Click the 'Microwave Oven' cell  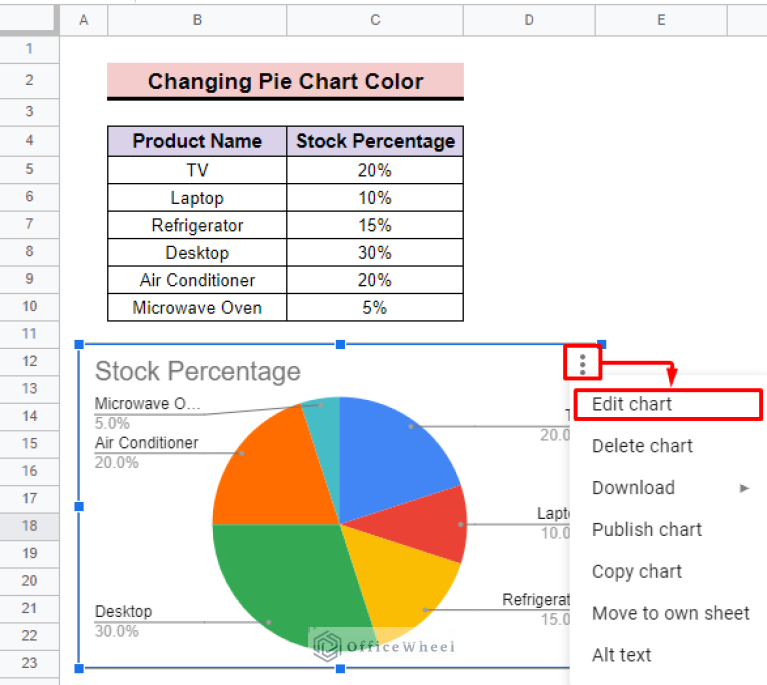click(197, 307)
